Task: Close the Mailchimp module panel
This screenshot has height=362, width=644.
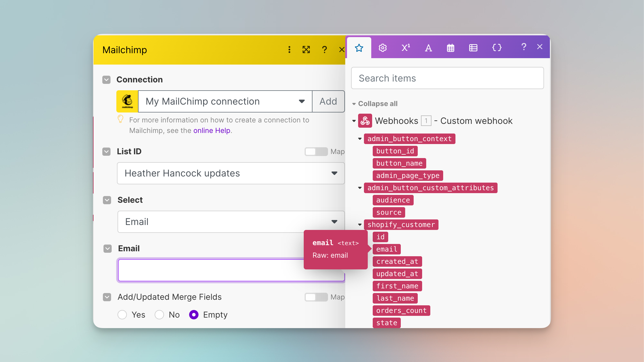Action: coord(341,50)
